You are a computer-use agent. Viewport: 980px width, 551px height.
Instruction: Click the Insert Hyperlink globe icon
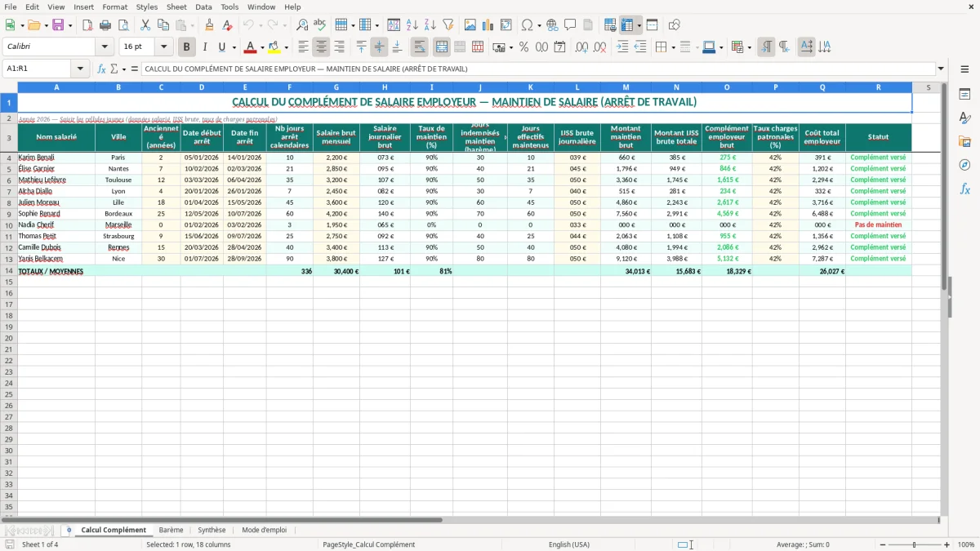pyautogui.click(x=552, y=25)
